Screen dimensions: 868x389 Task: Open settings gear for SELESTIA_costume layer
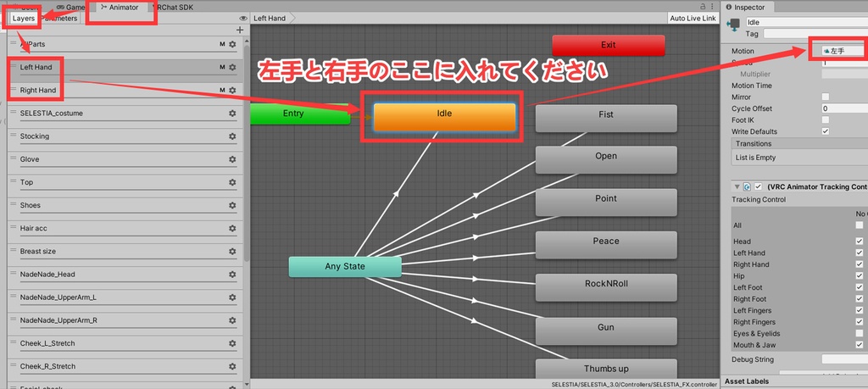click(x=232, y=113)
